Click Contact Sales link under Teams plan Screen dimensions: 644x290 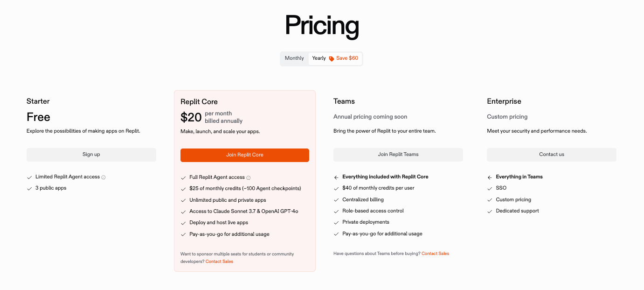[x=435, y=254]
